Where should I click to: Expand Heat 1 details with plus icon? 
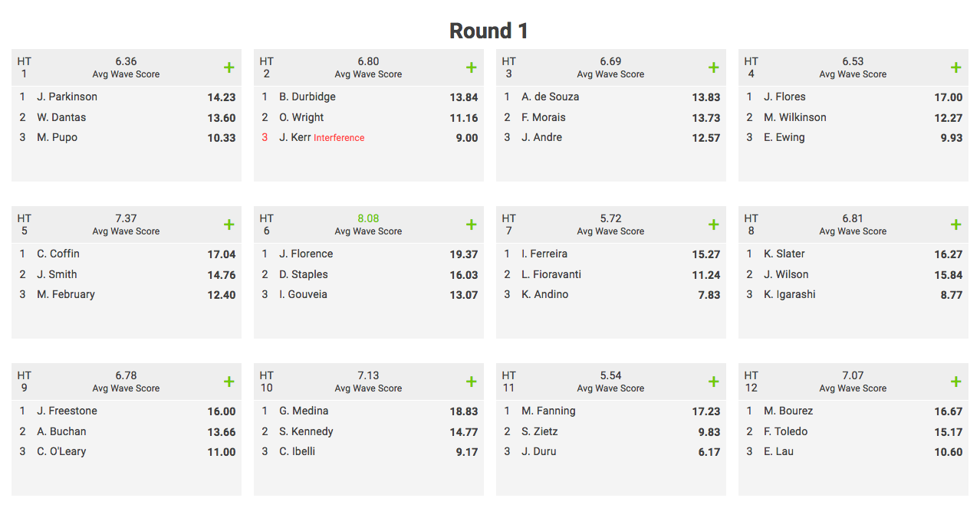[x=229, y=67]
